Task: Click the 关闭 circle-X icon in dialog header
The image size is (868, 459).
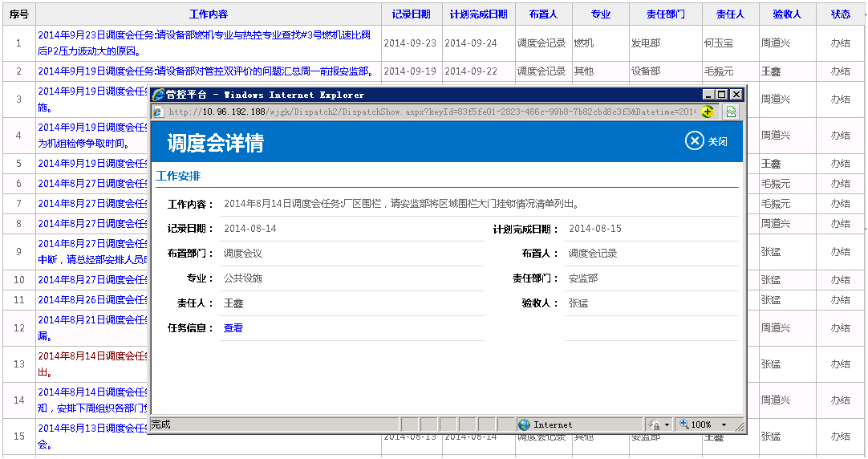Action: [694, 141]
